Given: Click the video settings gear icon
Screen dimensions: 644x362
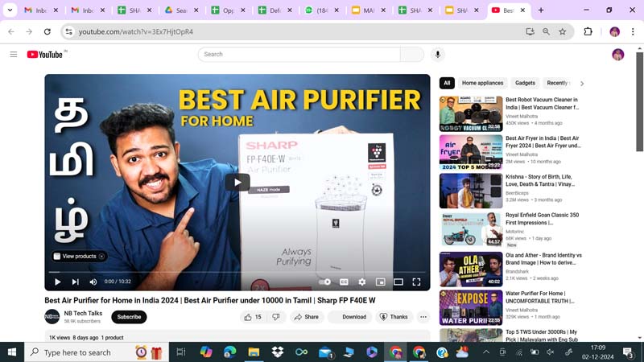Looking at the screenshot, I should (x=361, y=282).
